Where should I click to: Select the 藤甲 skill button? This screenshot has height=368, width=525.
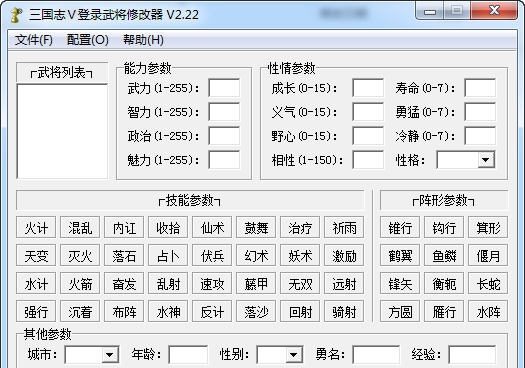click(256, 284)
